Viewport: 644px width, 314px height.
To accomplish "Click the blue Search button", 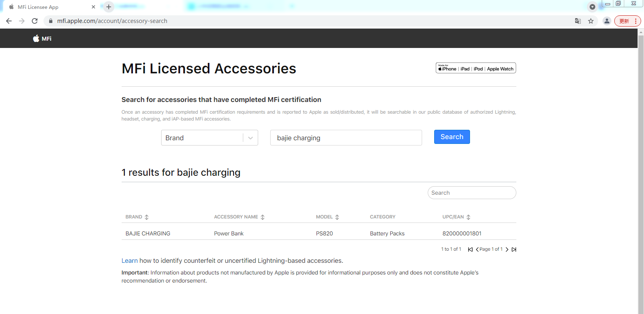I will (452, 137).
